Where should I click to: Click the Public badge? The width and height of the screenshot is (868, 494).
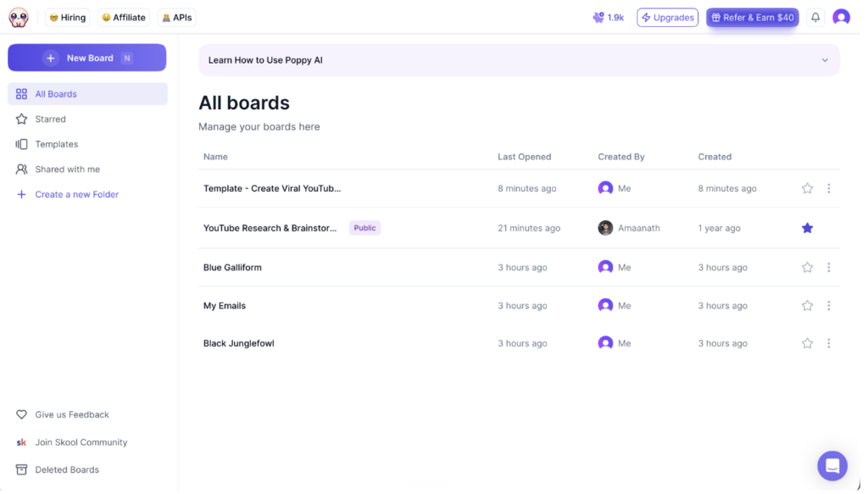tap(364, 228)
